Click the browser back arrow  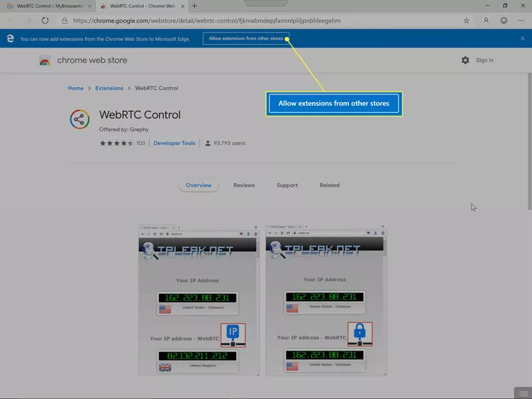(11, 21)
